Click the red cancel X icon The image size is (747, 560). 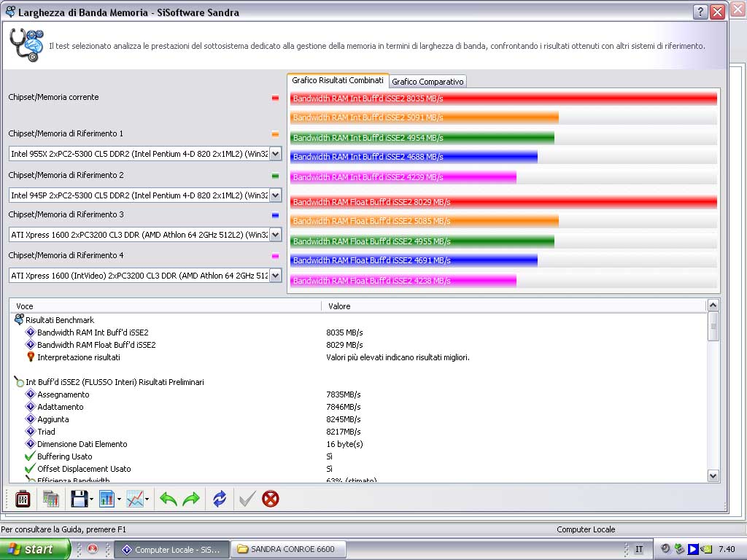click(271, 499)
